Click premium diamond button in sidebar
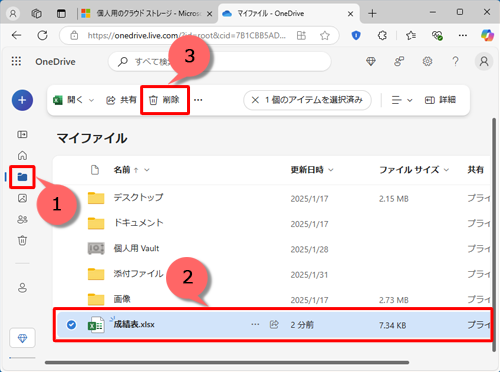The image size is (500, 372). (22, 338)
